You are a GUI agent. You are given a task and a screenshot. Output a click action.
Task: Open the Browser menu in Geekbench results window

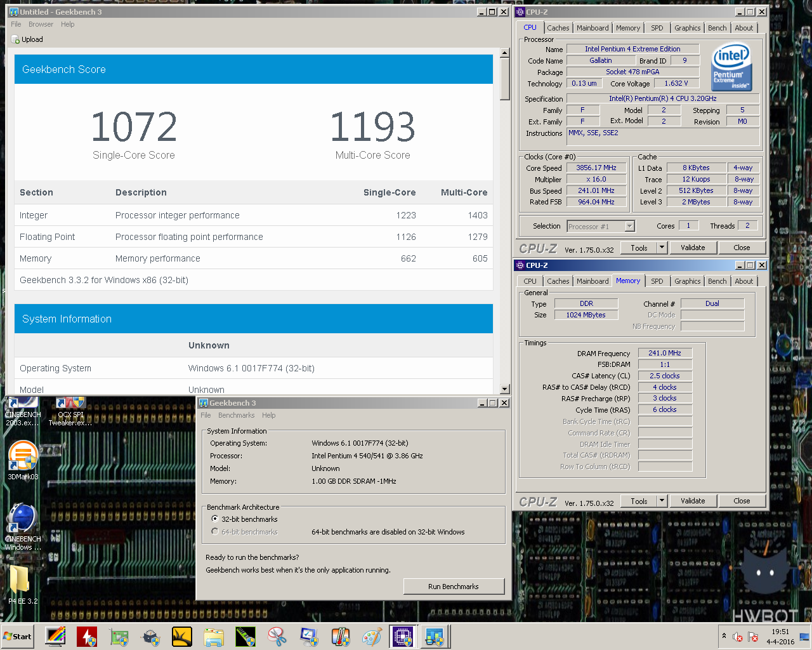(41, 24)
